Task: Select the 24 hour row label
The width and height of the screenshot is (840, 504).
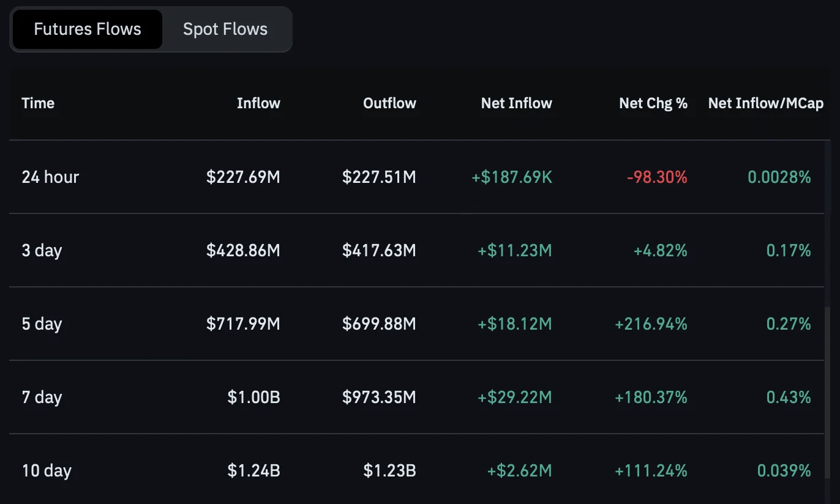Action: coord(51,177)
